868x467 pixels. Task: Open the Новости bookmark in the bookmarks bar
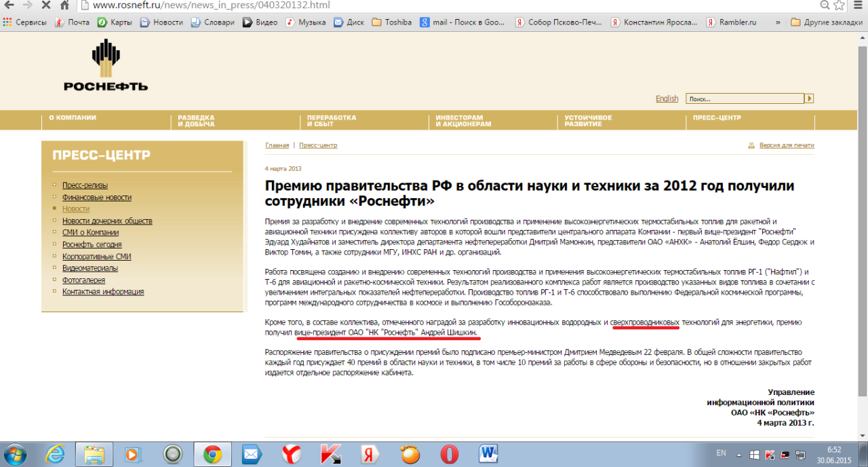(x=161, y=22)
